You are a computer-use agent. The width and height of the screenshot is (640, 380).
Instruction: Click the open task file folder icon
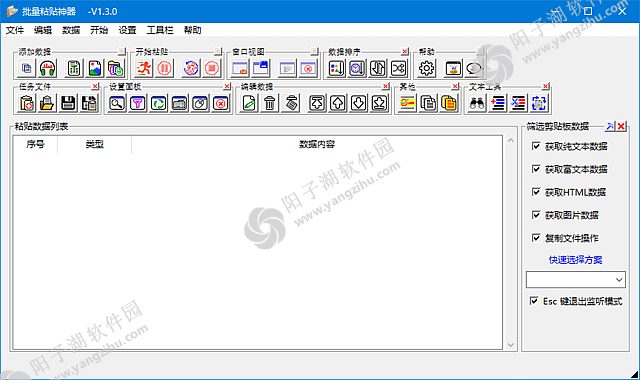(47, 103)
